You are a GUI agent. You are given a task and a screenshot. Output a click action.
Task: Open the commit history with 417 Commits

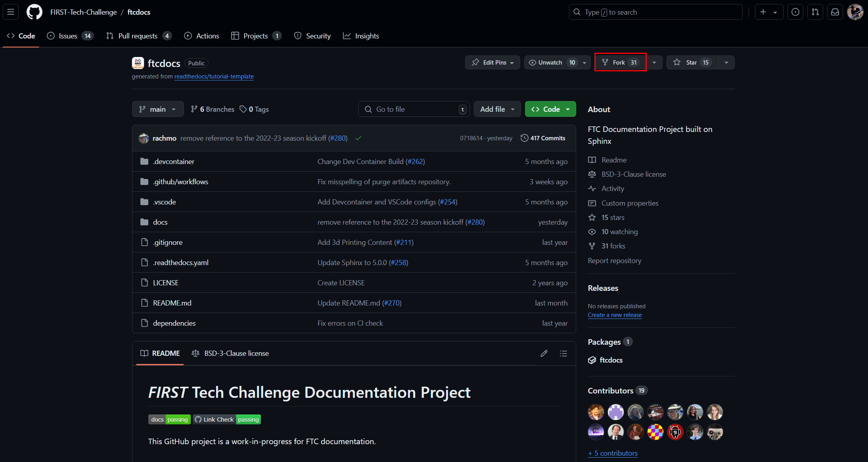click(x=543, y=138)
